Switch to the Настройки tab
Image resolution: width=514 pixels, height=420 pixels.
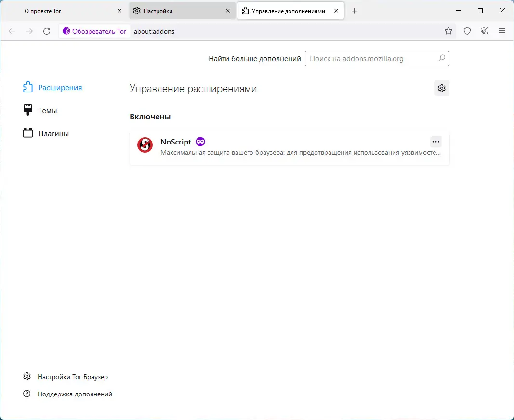[x=182, y=11]
